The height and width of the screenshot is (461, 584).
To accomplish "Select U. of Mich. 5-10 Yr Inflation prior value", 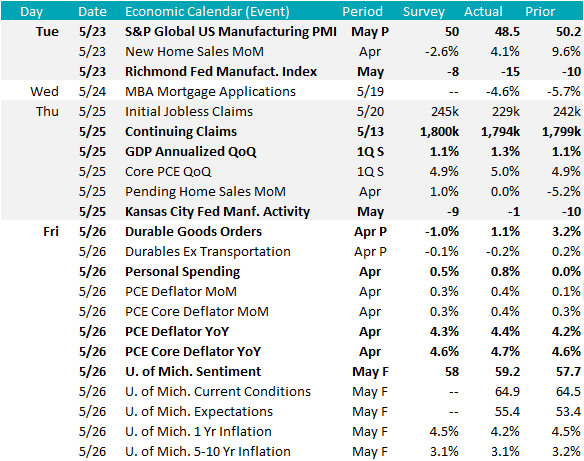I will (x=566, y=452).
